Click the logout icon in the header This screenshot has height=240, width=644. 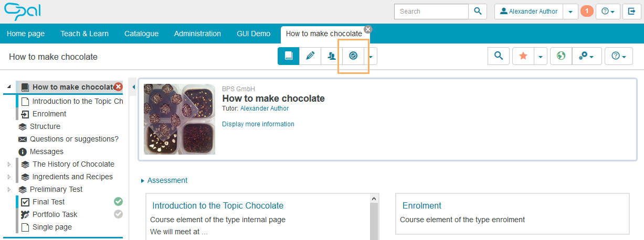(x=632, y=12)
